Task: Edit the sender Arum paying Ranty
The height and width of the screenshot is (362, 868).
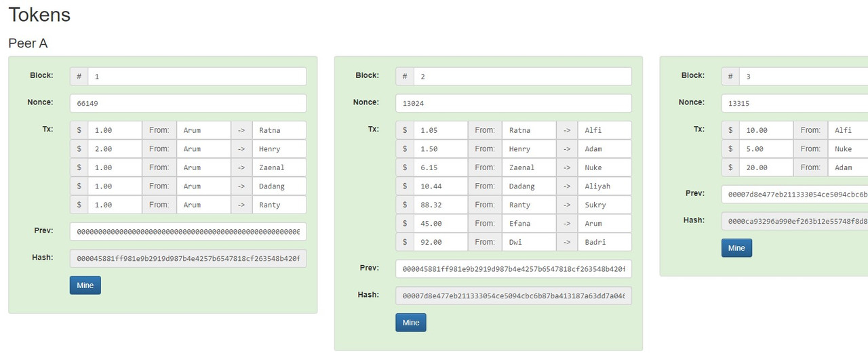Action: pos(203,205)
